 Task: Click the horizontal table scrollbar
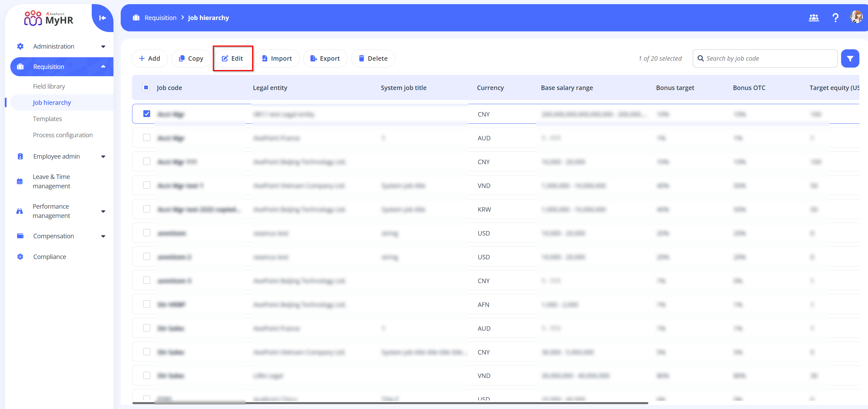(x=390, y=403)
